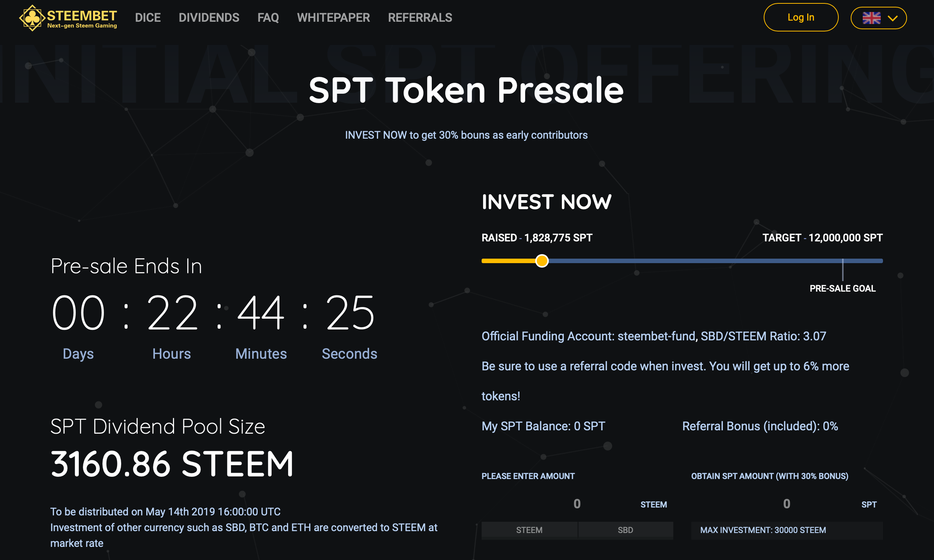Click the Log In button
The width and height of the screenshot is (934, 560).
801,17
